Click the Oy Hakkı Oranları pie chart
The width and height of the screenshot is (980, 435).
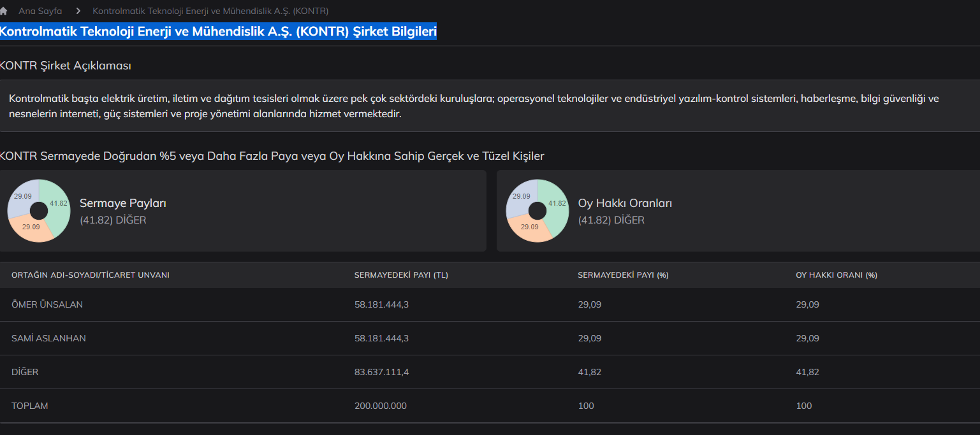538,211
